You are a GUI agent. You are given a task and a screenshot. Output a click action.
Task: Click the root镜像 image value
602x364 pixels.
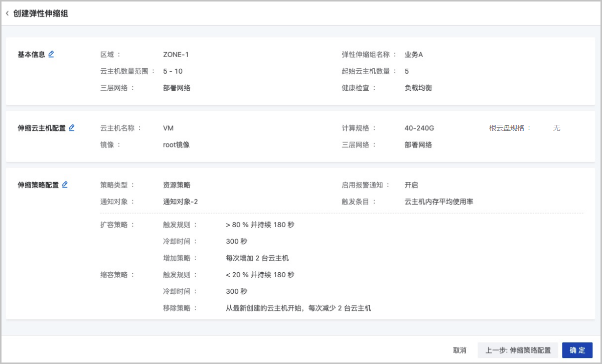tap(176, 145)
